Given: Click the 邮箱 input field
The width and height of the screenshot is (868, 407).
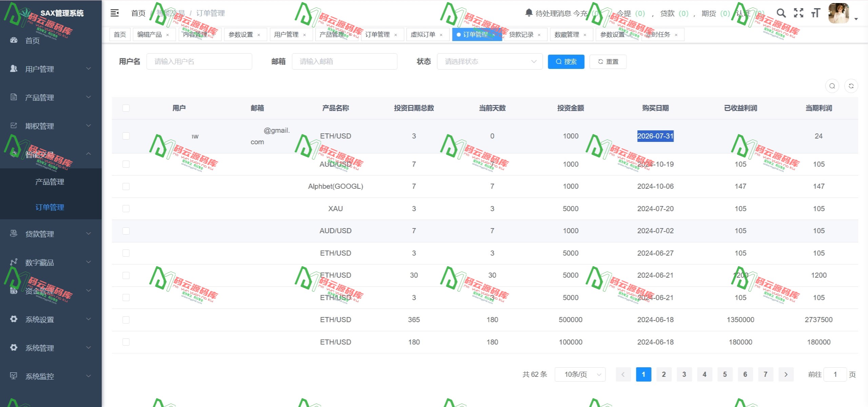Looking at the screenshot, I should (x=344, y=61).
